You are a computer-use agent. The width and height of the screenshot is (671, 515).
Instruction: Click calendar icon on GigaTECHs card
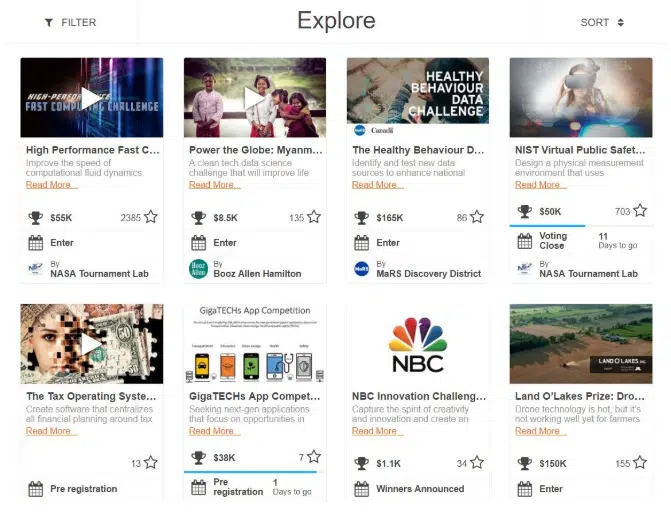pyautogui.click(x=199, y=487)
